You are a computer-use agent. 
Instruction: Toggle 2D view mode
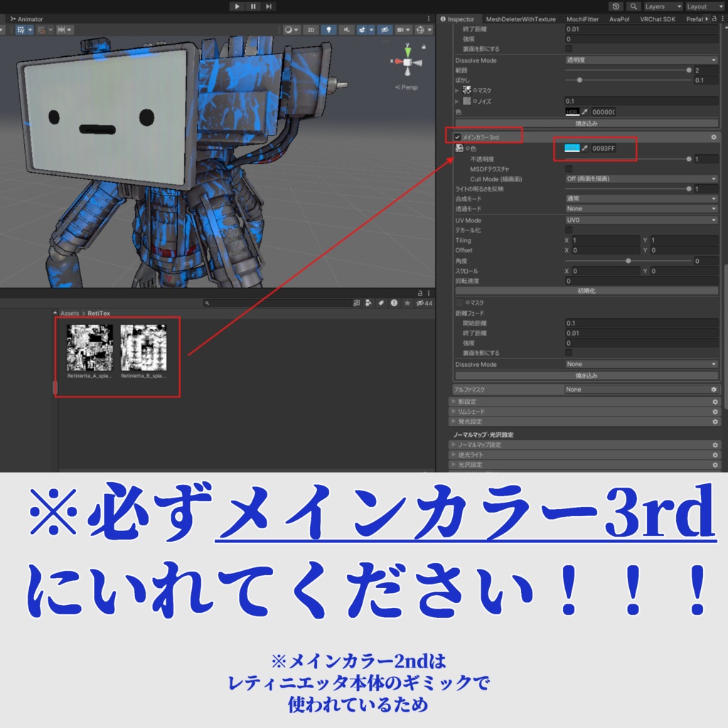click(311, 30)
